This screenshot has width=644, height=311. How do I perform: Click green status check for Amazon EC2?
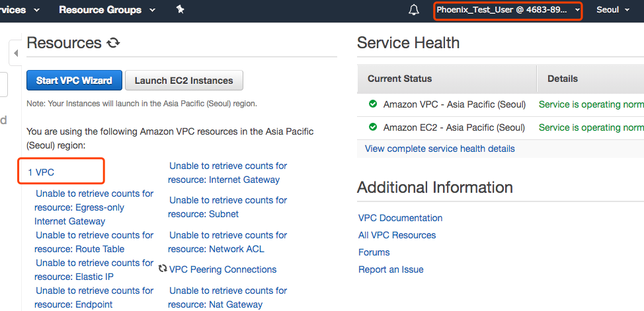point(373,127)
